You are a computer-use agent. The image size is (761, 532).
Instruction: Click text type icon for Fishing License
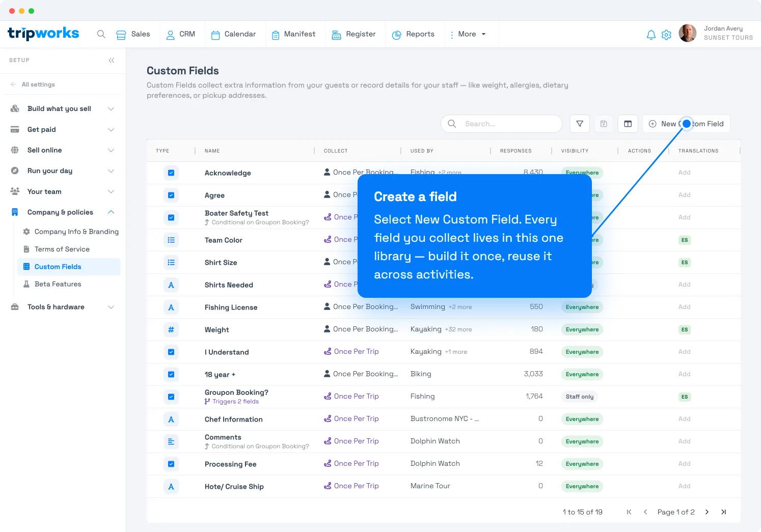(171, 307)
